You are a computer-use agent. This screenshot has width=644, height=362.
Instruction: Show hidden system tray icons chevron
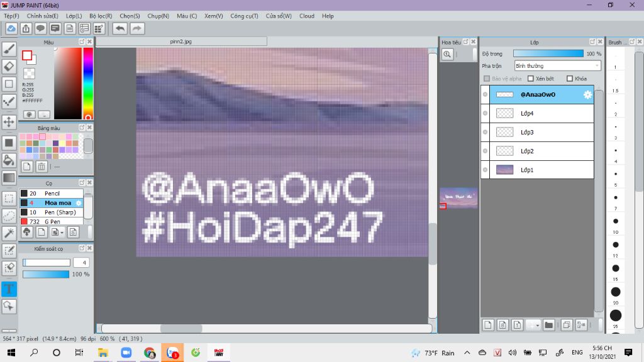[x=467, y=353]
